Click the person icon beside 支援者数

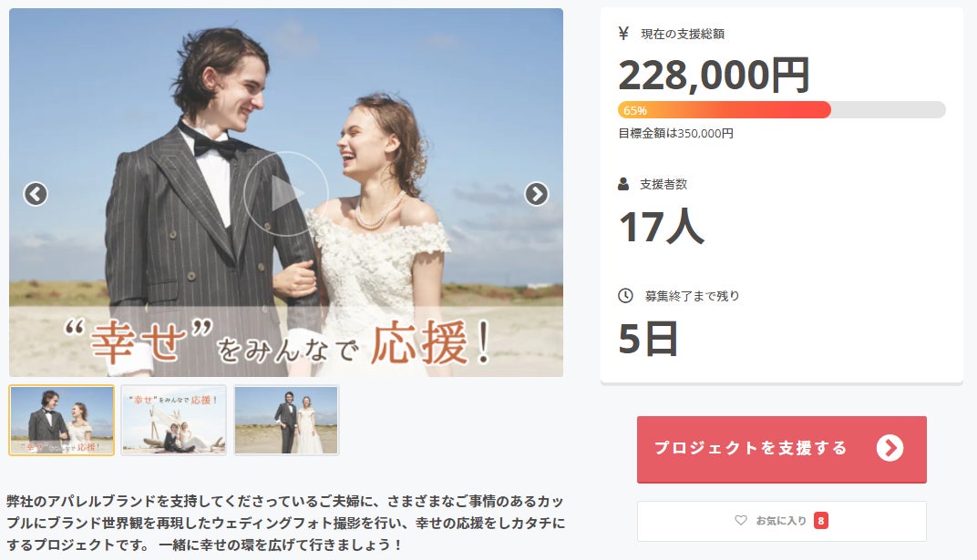pyautogui.click(x=623, y=184)
